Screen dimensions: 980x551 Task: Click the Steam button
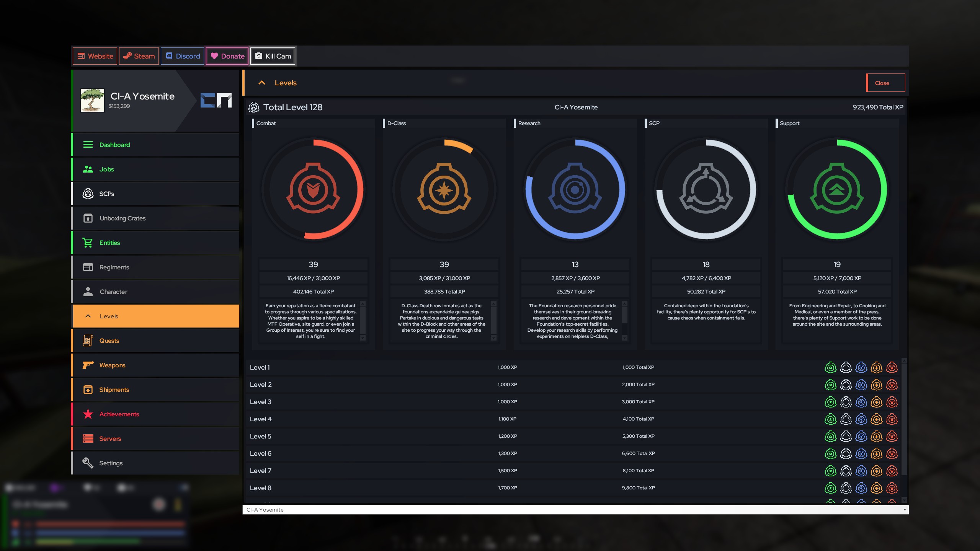[139, 56]
